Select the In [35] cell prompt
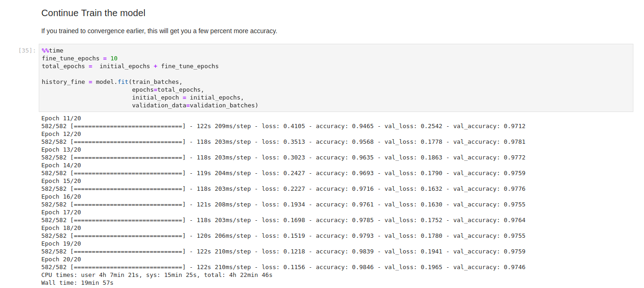The image size is (644, 288). pos(27,51)
